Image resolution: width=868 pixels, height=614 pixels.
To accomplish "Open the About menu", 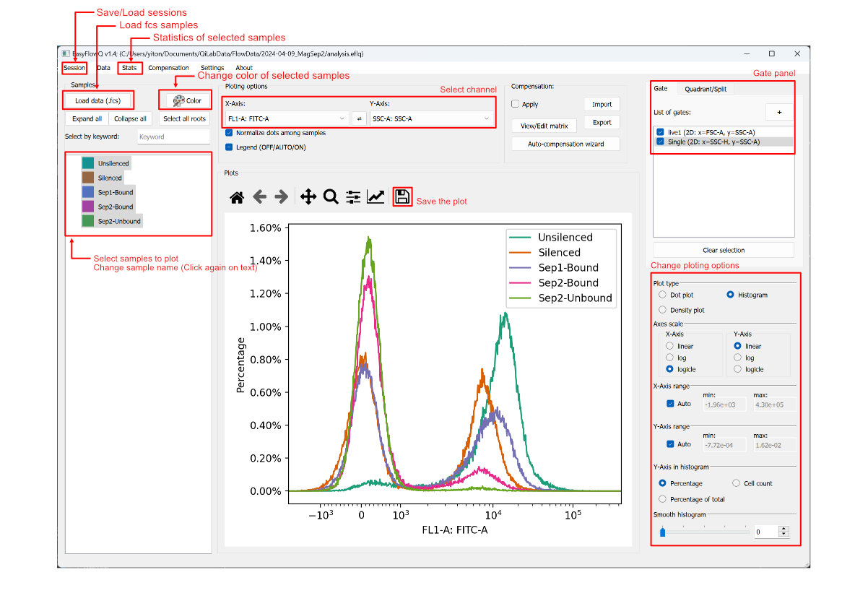I will click(x=244, y=68).
